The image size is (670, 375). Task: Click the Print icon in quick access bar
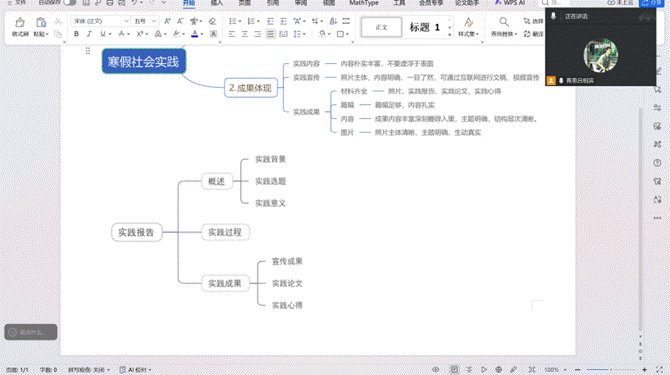pyautogui.click(x=110, y=3)
